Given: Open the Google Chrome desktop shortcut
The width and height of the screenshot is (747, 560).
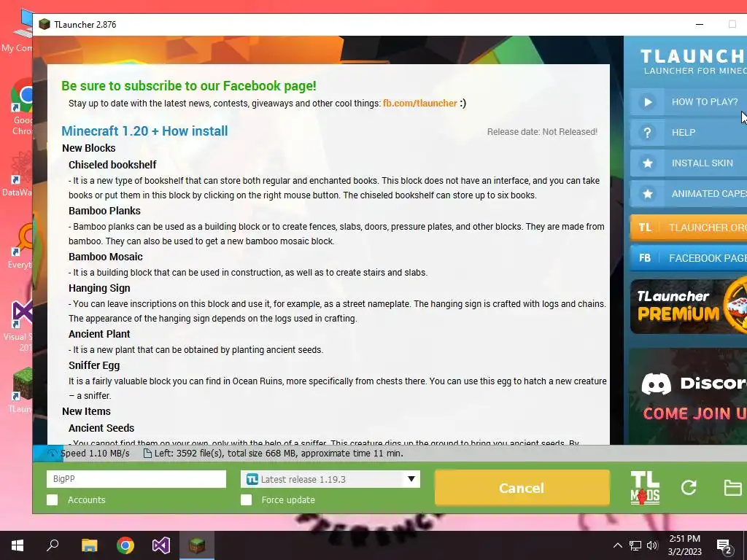Looking at the screenshot, I should (x=21, y=107).
